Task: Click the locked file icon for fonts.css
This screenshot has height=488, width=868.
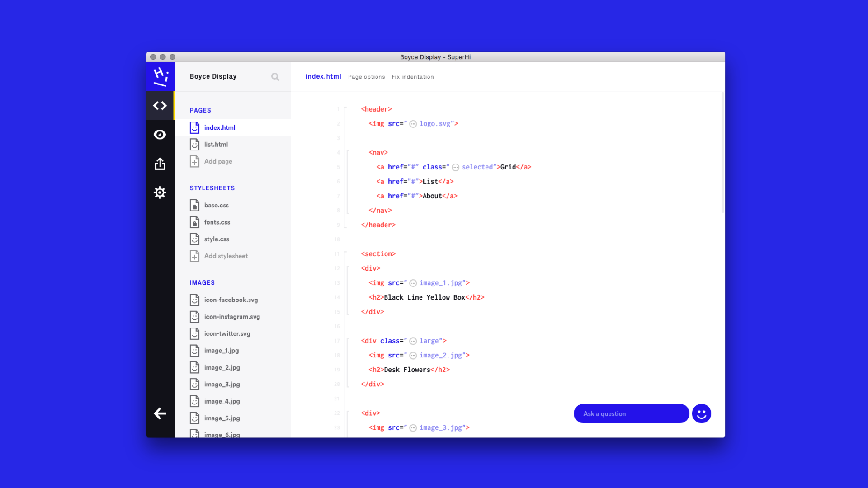Action: coord(194,222)
